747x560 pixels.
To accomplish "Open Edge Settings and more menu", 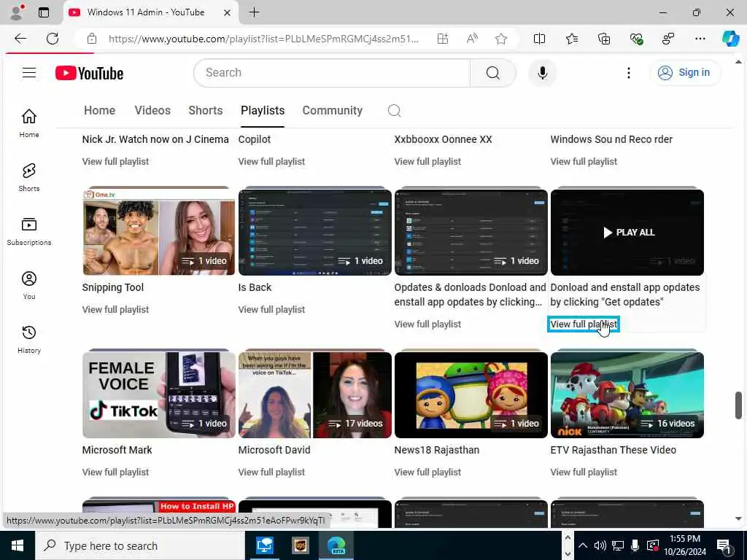I will coord(700,39).
